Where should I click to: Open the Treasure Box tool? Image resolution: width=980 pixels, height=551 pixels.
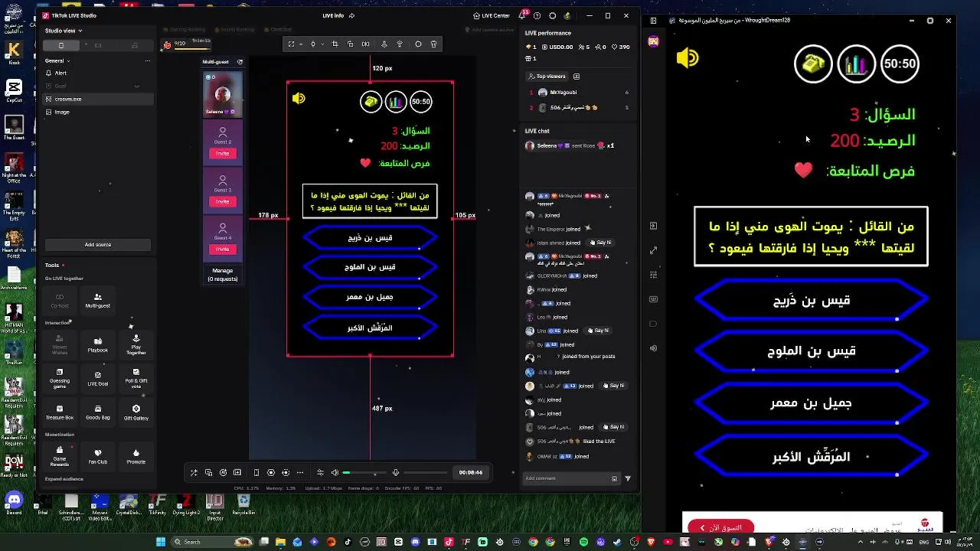coord(60,412)
